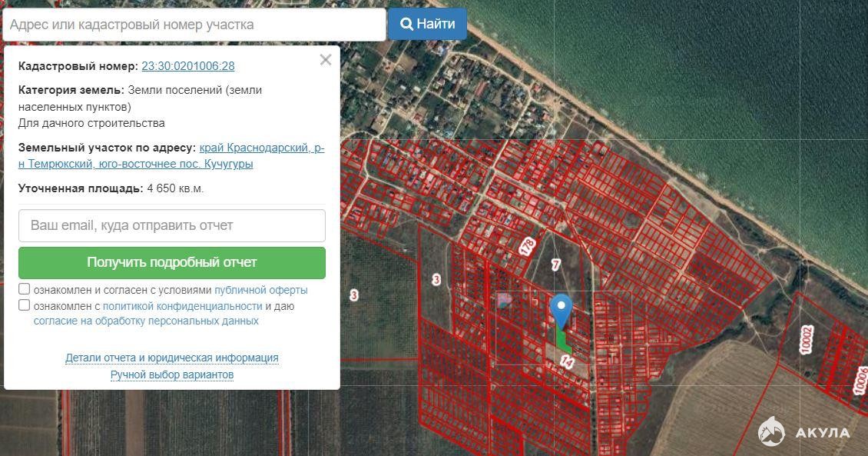Click the address or cadastral number search field
868x456 pixels.
point(194,25)
